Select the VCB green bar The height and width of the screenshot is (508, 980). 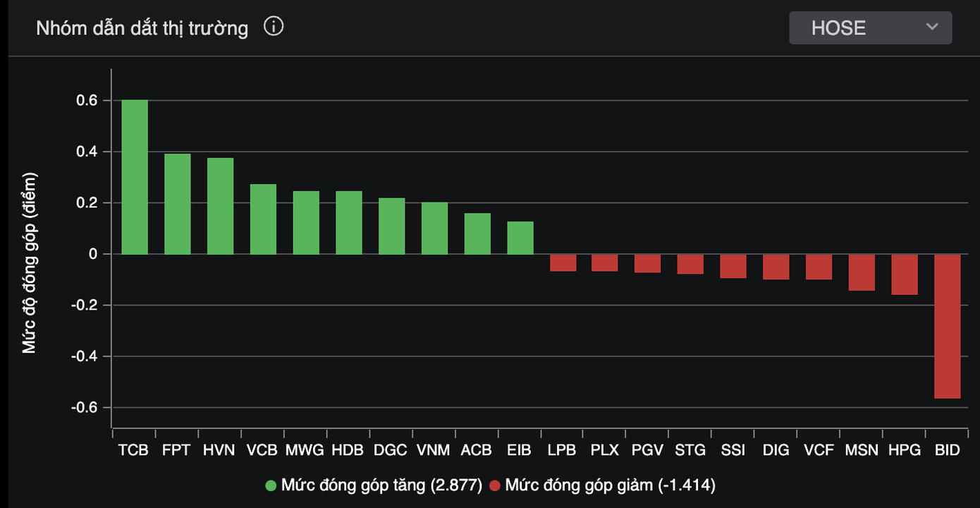(263, 219)
